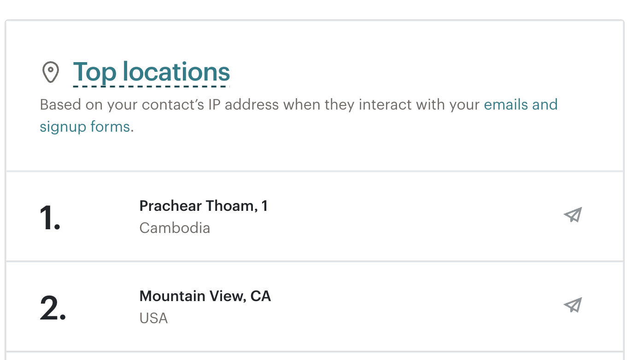
Task: Click the rank number 2. in the list
Action: click(53, 308)
